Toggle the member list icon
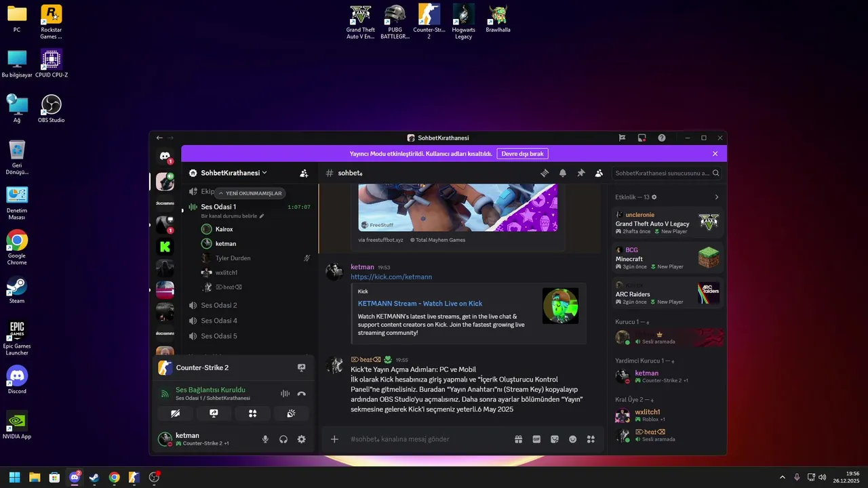Image resolution: width=868 pixels, height=488 pixels. point(599,173)
